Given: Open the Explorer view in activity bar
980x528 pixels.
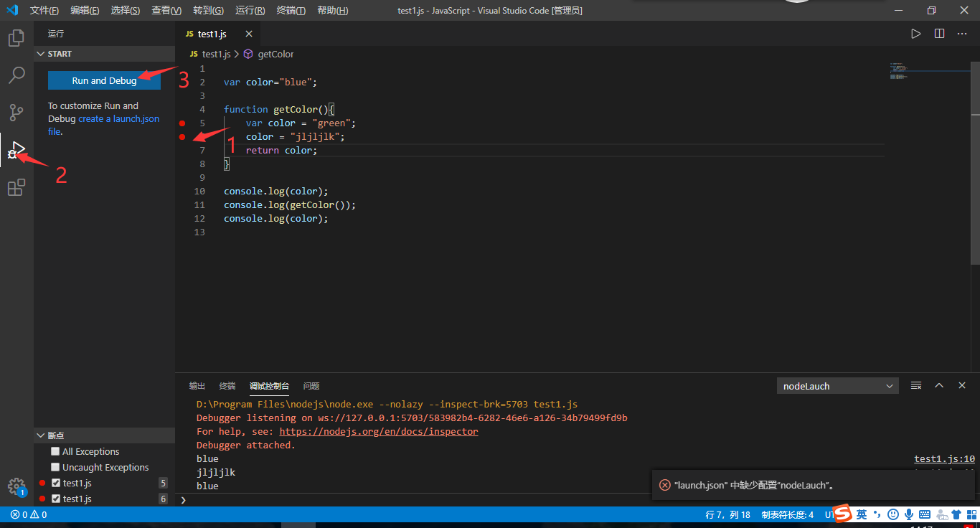Looking at the screenshot, I should click(17, 37).
